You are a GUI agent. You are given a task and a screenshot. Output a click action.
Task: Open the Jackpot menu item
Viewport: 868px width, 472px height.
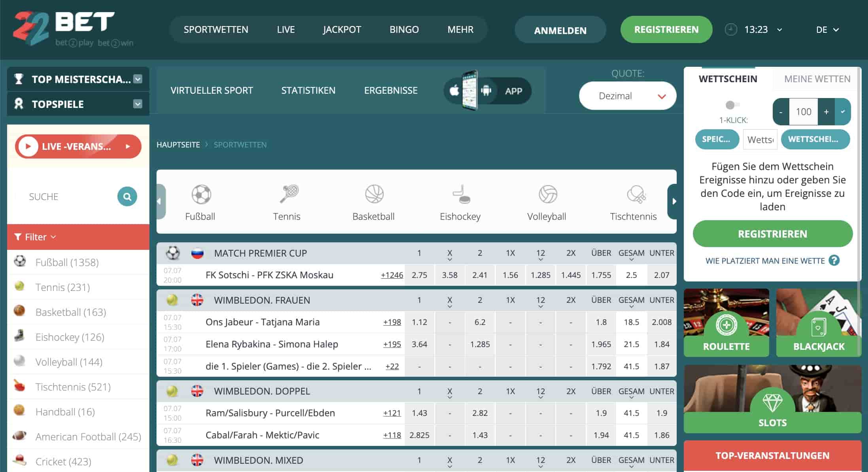coord(342,30)
